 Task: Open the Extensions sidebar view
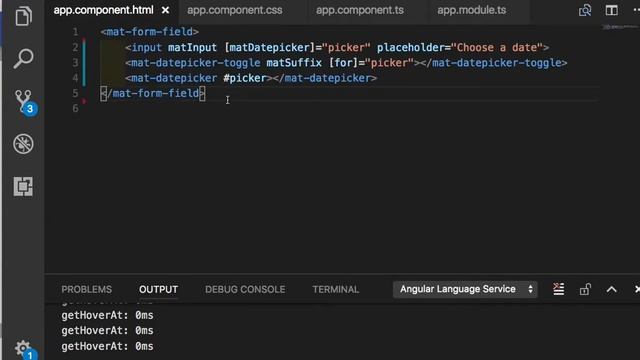[23, 187]
